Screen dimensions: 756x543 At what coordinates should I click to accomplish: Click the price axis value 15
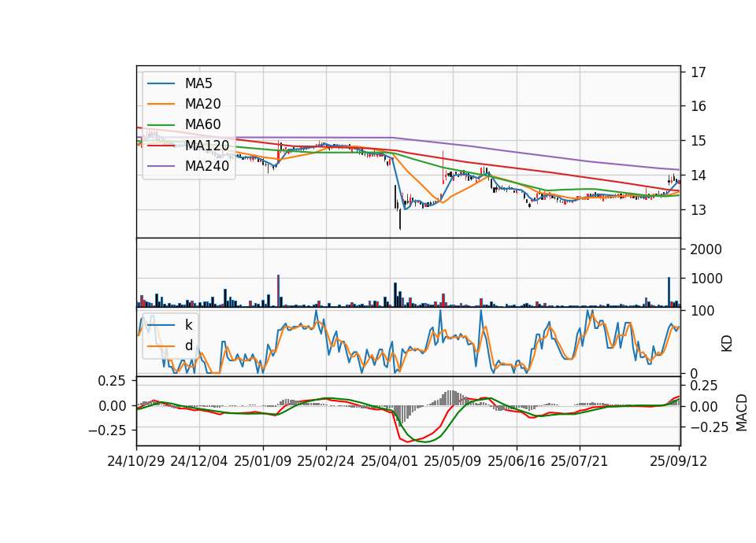click(x=699, y=141)
